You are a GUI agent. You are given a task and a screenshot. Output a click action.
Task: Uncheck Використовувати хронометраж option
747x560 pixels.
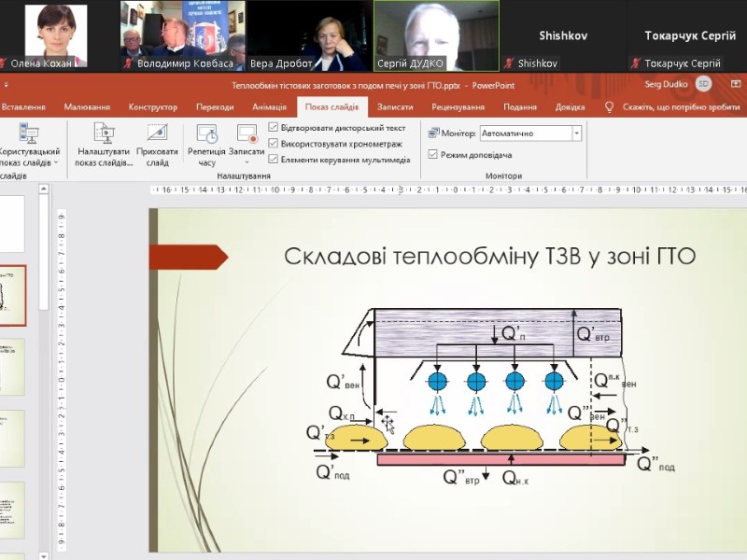(274, 144)
